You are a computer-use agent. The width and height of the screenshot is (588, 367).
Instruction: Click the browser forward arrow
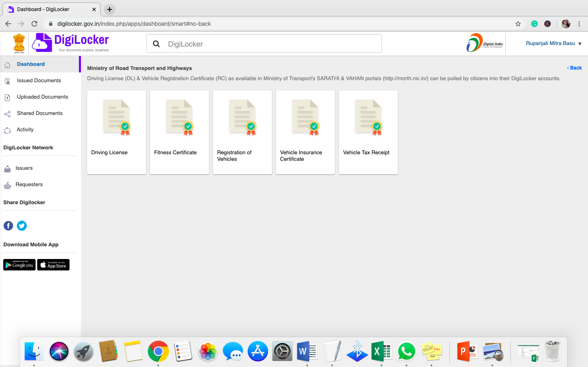[x=21, y=24]
